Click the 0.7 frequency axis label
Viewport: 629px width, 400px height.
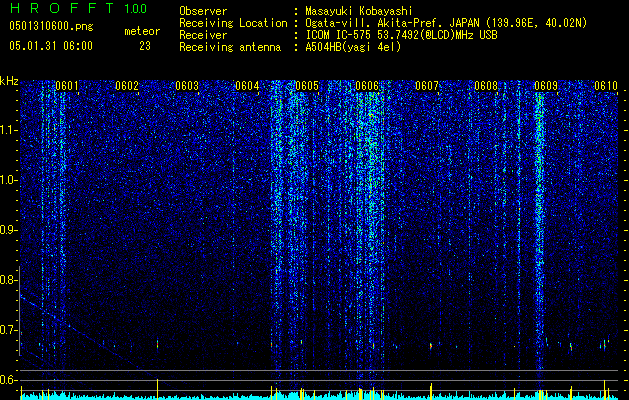tap(8, 330)
